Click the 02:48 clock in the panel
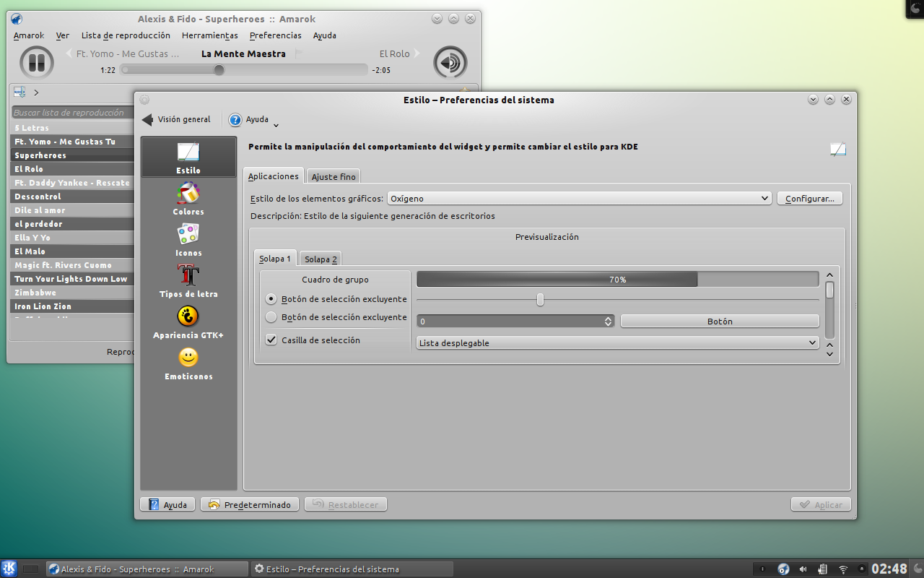Viewport: 924px width, 578px height. [889, 569]
